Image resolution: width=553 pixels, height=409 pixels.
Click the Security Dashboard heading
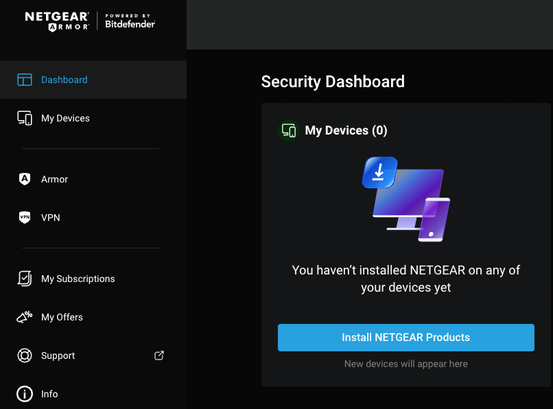point(333,82)
